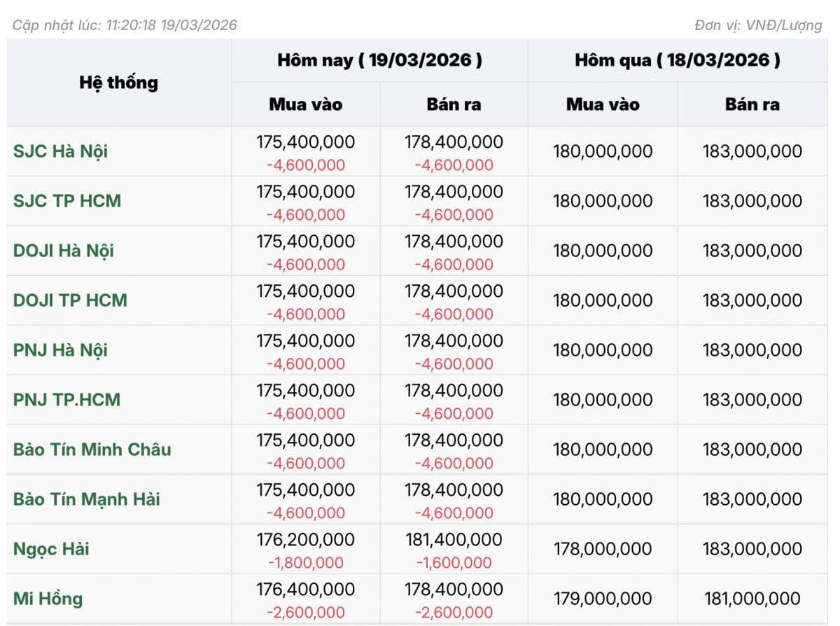Click Mua vào header under Hôm qua
The height and width of the screenshot is (626, 840).
click(x=603, y=104)
